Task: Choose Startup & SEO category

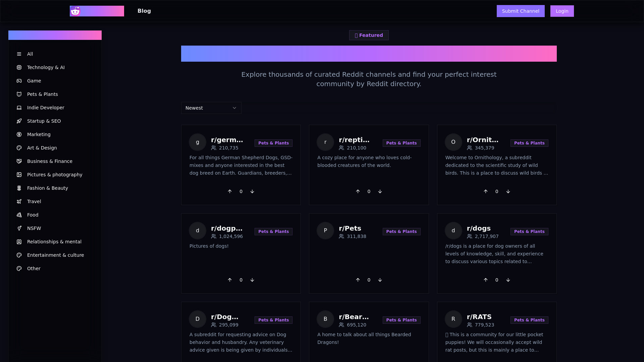Action: (x=55, y=121)
